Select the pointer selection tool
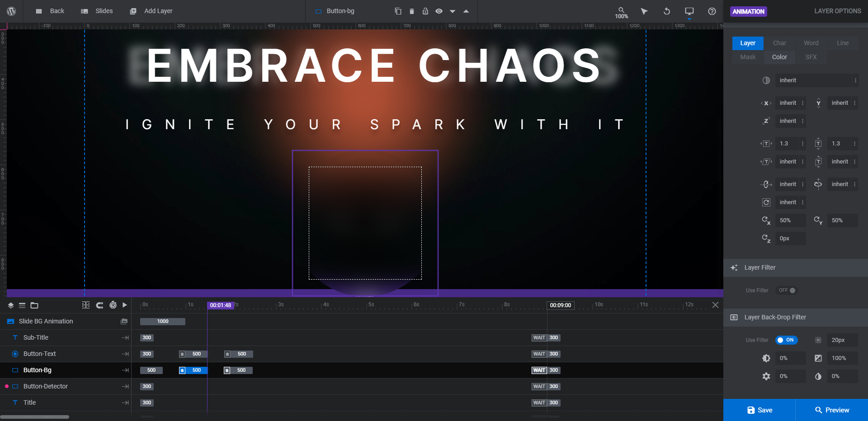 [644, 11]
